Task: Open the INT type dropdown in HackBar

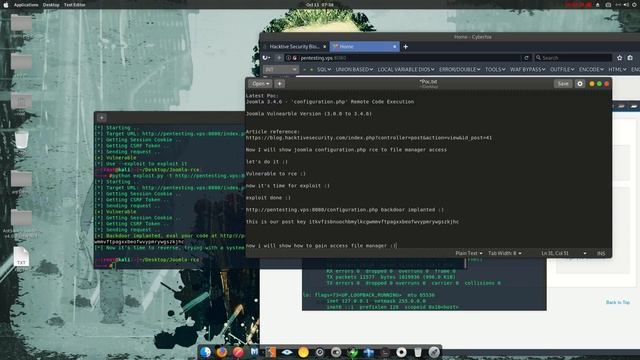Action: click(x=280, y=70)
